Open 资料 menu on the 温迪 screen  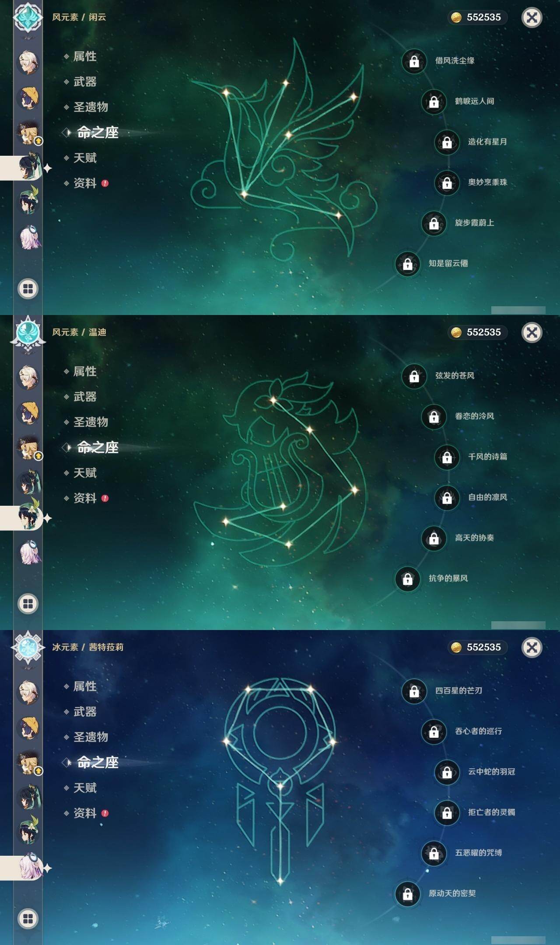pyautogui.click(x=85, y=498)
